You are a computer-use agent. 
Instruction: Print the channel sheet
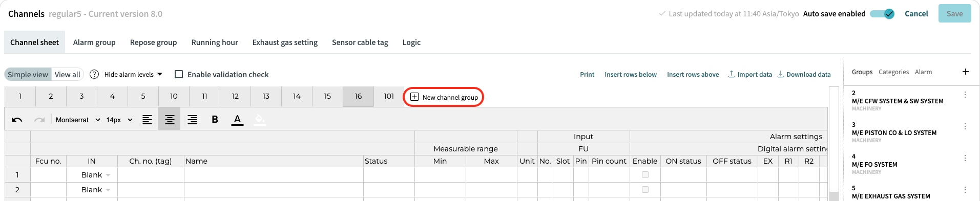(x=587, y=74)
